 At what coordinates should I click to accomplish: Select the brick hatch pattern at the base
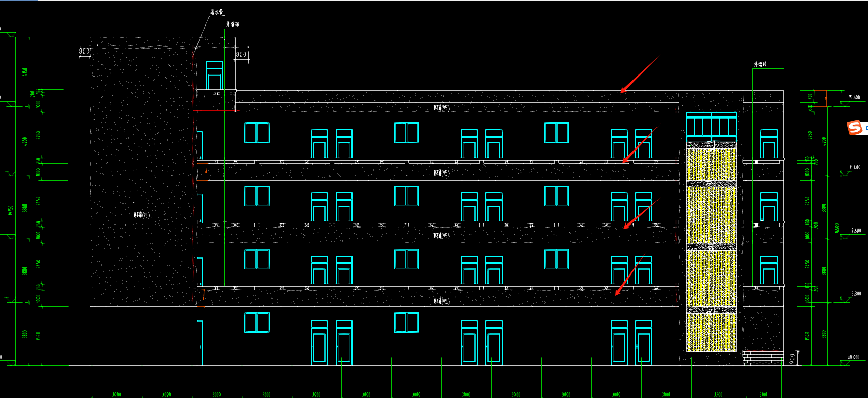(763, 358)
